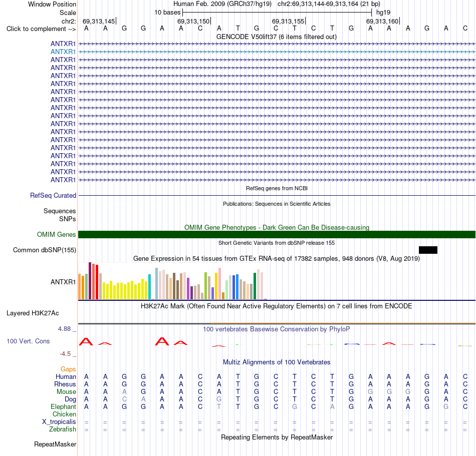The height and width of the screenshot is (456, 476).
Task: Select the Human alignment row label
Action: click(x=66, y=377)
